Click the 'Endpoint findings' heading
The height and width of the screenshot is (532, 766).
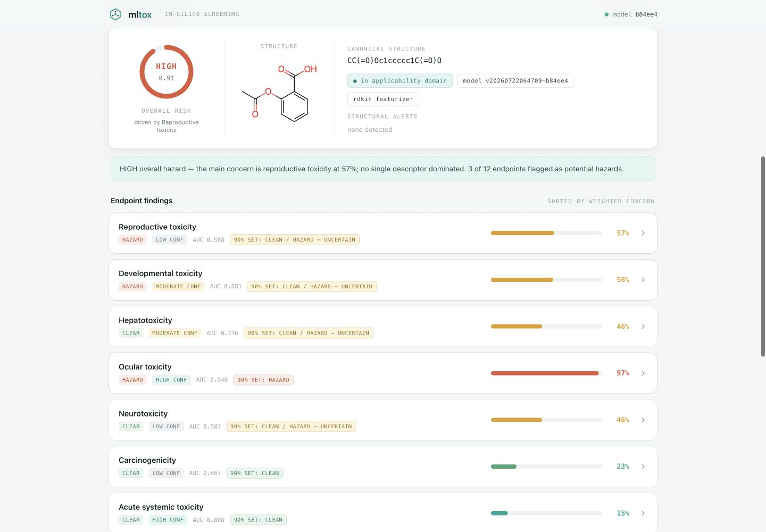141,201
